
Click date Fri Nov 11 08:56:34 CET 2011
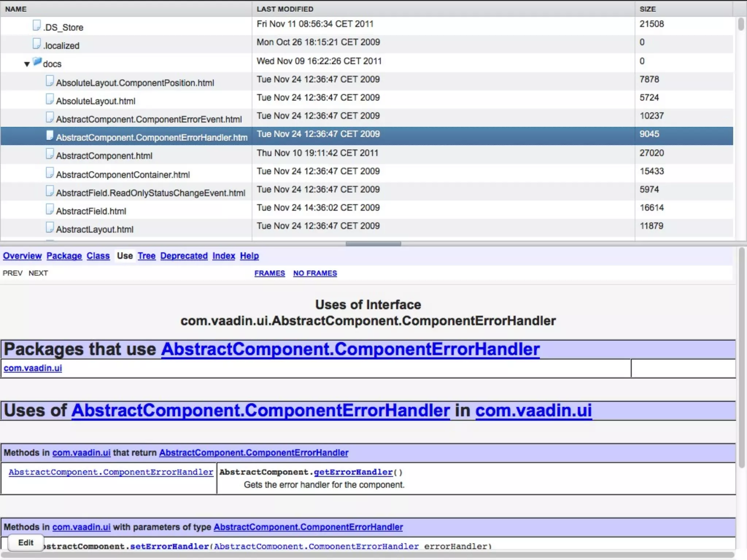(315, 24)
